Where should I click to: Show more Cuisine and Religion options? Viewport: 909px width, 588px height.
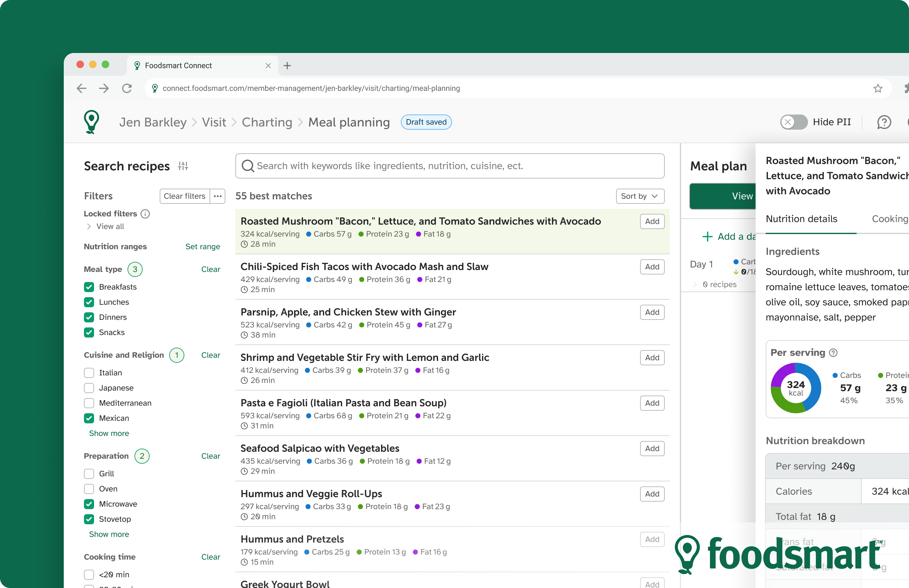(x=109, y=433)
